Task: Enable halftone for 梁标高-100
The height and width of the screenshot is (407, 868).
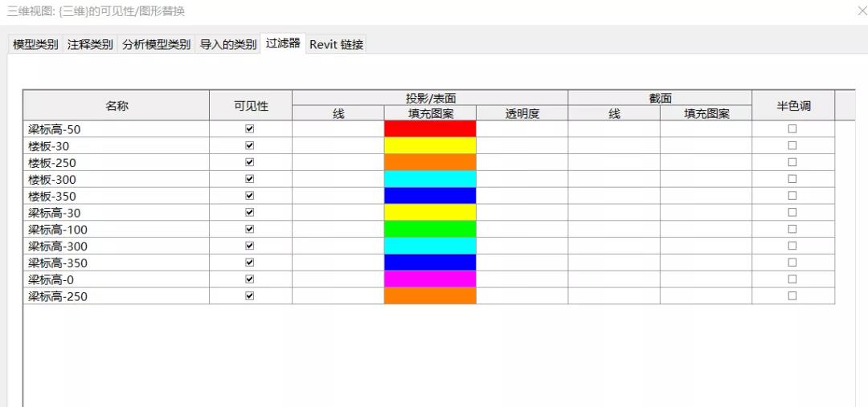Action: pos(792,229)
